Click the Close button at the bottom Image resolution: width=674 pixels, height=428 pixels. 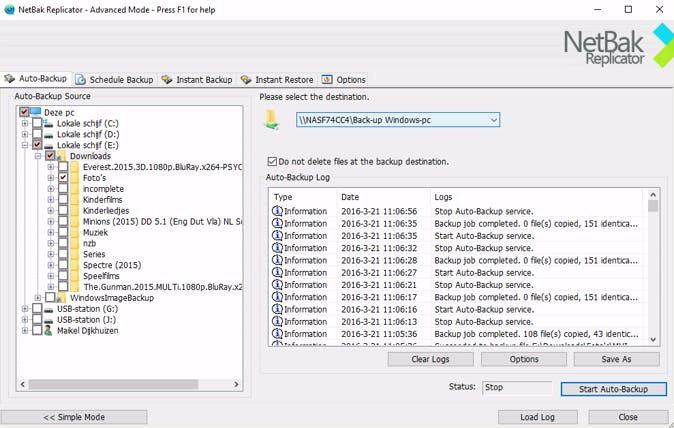[628, 417]
